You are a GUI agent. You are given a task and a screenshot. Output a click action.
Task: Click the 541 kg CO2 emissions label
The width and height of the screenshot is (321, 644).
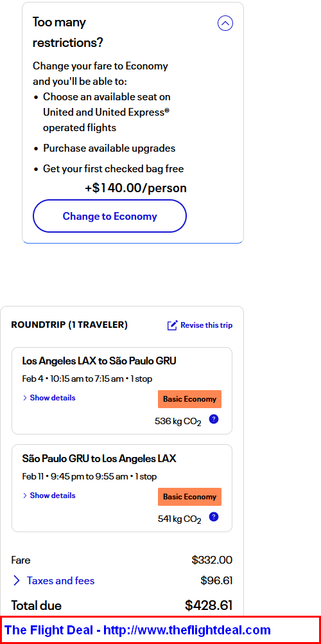pos(179,519)
